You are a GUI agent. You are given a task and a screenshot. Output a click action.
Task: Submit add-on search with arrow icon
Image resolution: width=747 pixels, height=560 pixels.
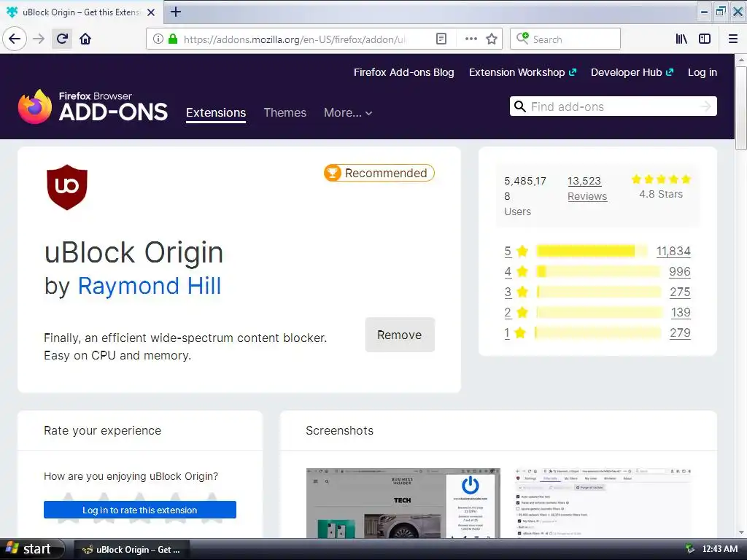706,106
